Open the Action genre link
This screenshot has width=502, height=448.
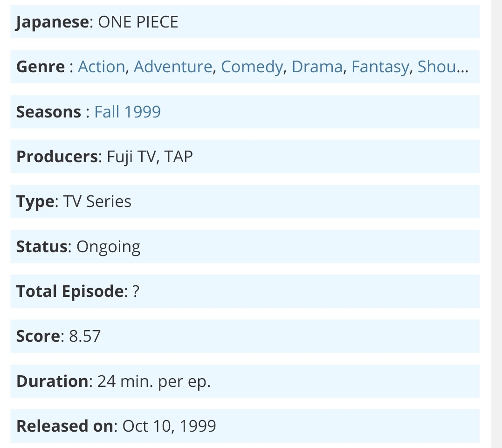[101, 67]
